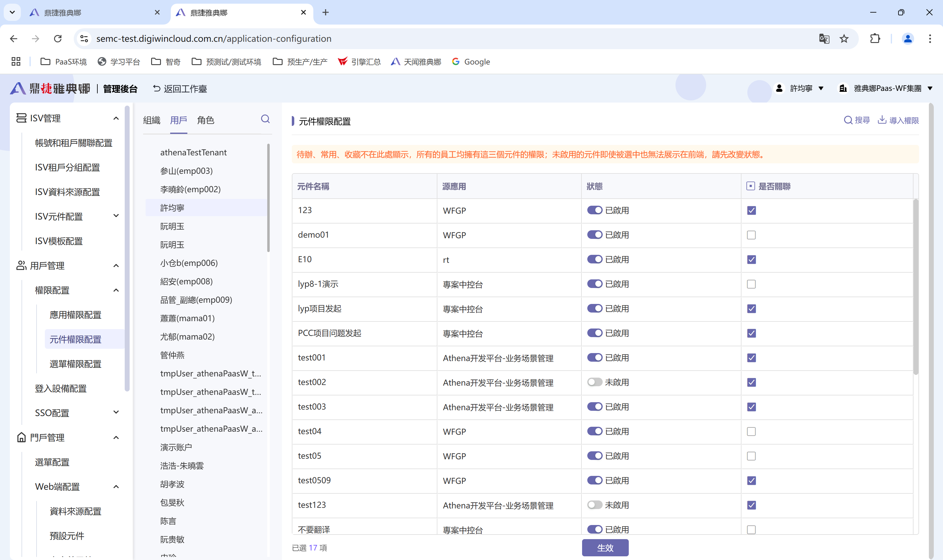The image size is (943, 560).
Task: Open 應用權限配置 menu item
Action: (x=75, y=315)
